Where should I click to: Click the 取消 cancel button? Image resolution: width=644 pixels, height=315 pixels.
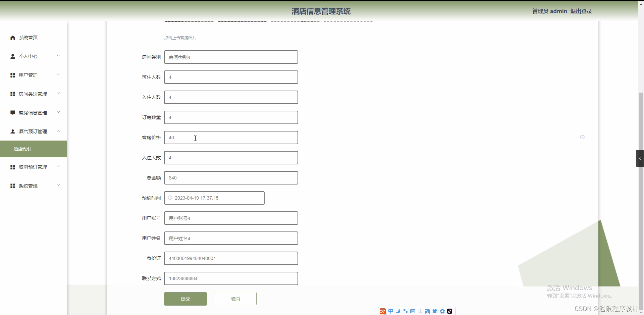click(x=235, y=299)
